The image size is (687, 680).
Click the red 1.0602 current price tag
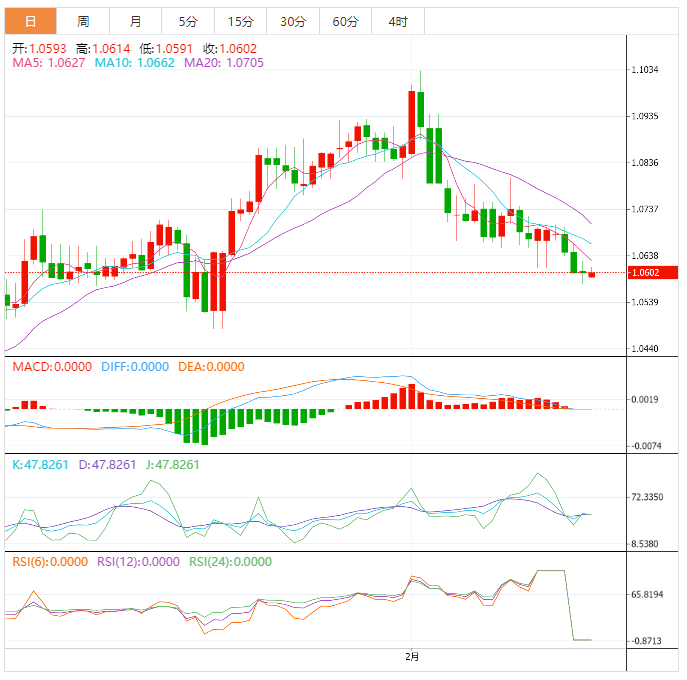coord(651,272)
